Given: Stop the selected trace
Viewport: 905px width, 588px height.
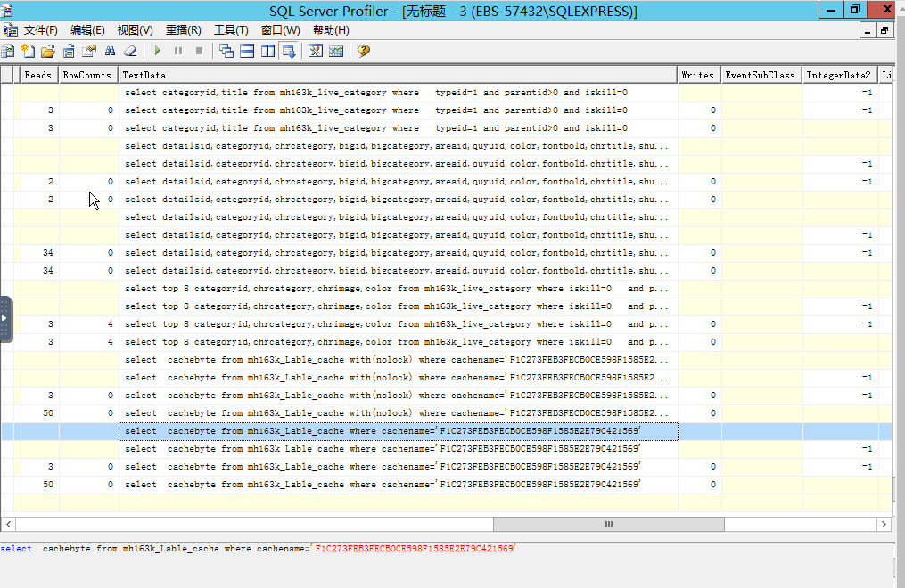Looking at the screenshot, I should (199, 51).
